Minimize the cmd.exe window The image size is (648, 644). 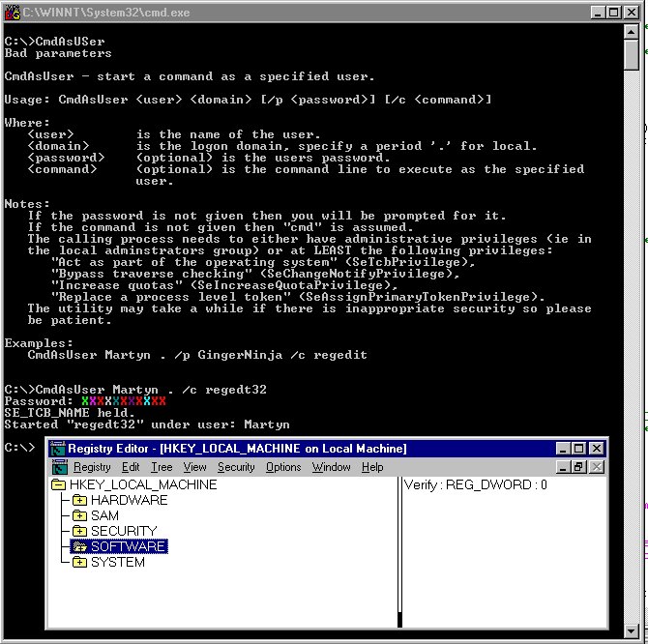(598, 13)
